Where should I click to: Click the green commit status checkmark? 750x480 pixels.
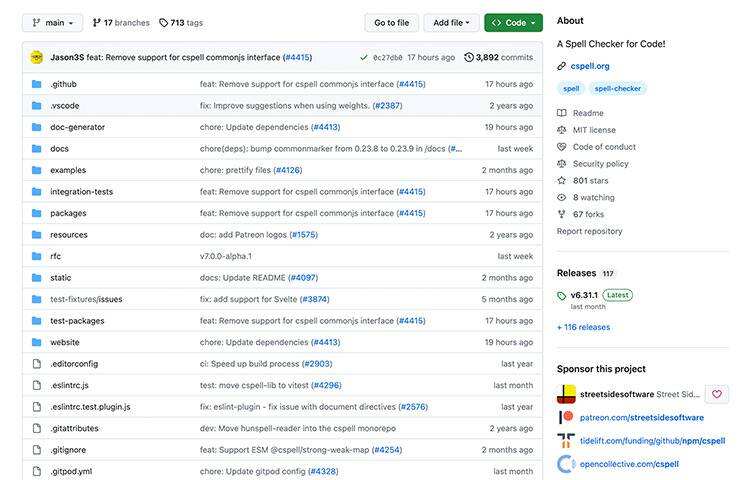pos(363,58)
